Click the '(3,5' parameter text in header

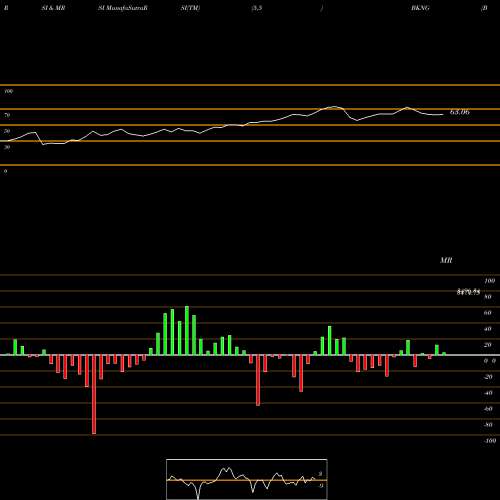(257, 8)
